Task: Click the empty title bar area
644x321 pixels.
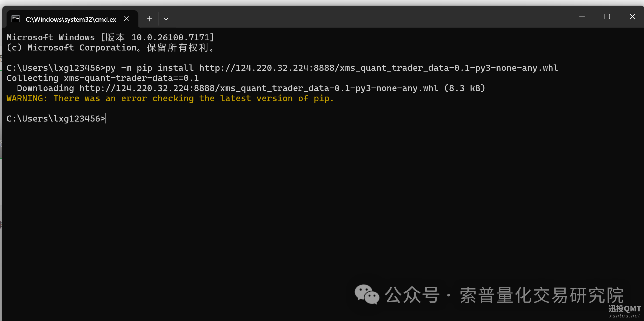Action: (356, 17)
